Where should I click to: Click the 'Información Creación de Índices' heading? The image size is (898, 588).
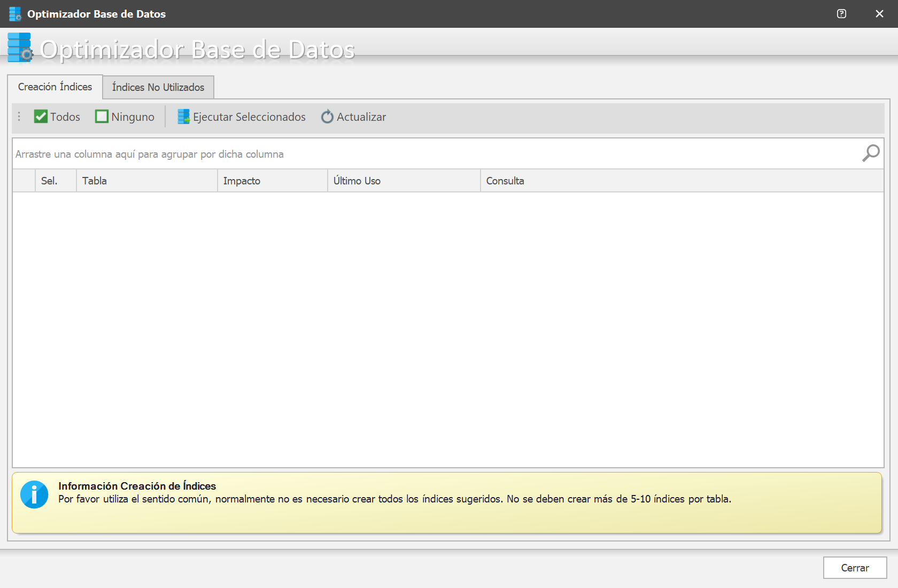coord(137,486)
